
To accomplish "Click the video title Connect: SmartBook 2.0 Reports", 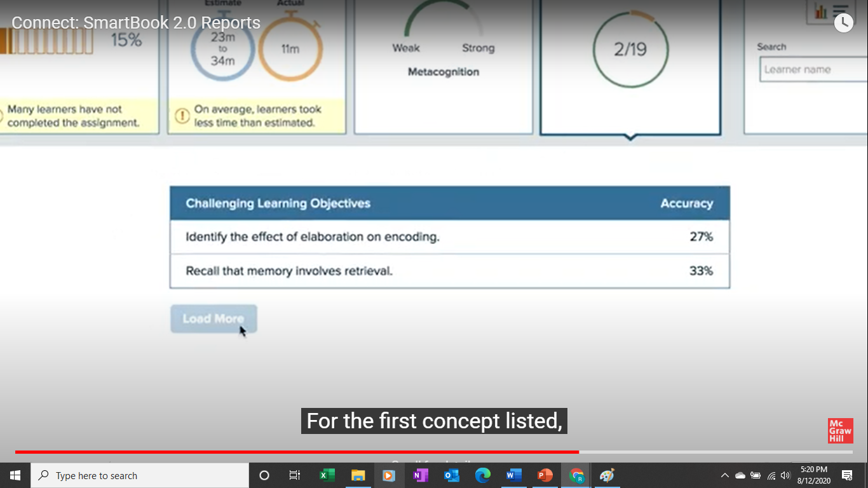I will pos(136,23).
